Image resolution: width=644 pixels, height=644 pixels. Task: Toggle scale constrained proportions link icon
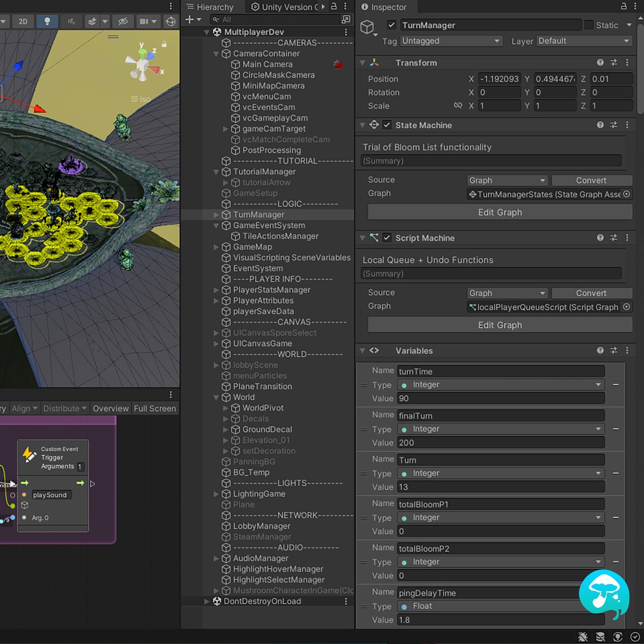coord(458,106)
